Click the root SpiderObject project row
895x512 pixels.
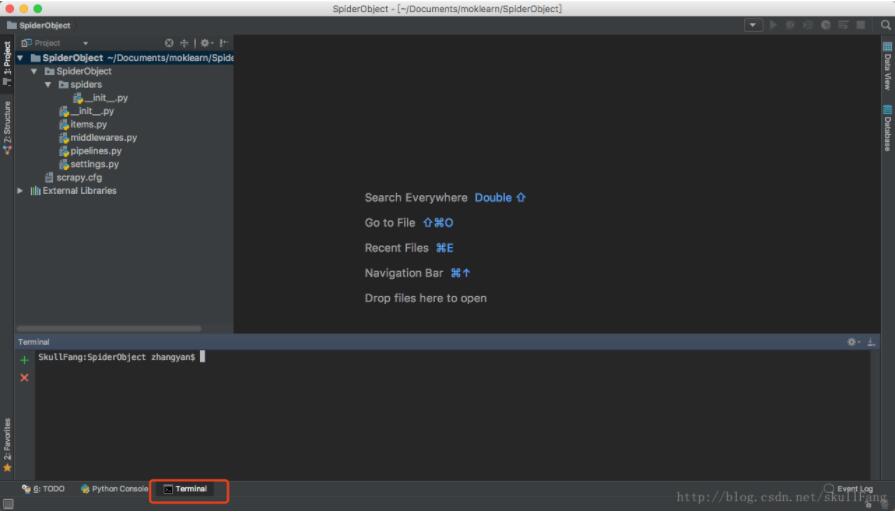click(x=124, y=58)
